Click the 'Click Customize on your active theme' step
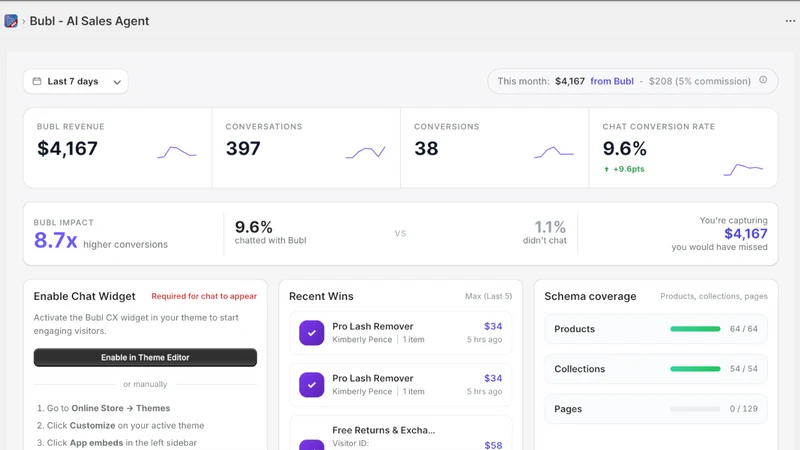Screen dimensions: 800x450 tap(120, 426)
